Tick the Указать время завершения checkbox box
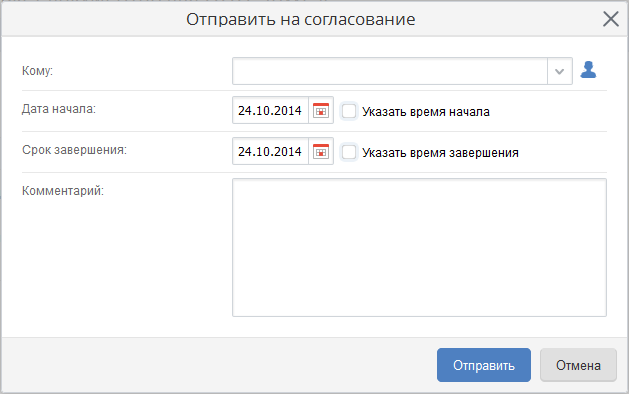Image resolution: width=629 pixels, height=394 pixels. (349, 152)
